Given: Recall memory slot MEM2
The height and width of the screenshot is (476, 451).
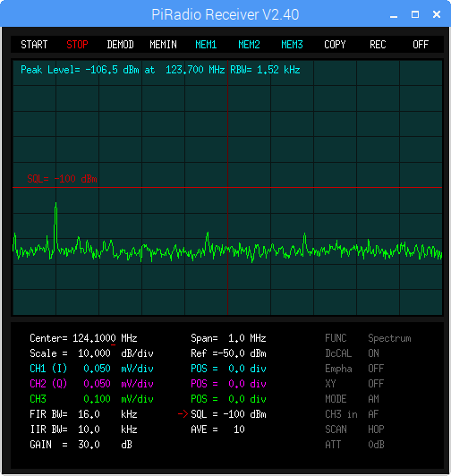Looking at the screenshot, I should 249,45.
